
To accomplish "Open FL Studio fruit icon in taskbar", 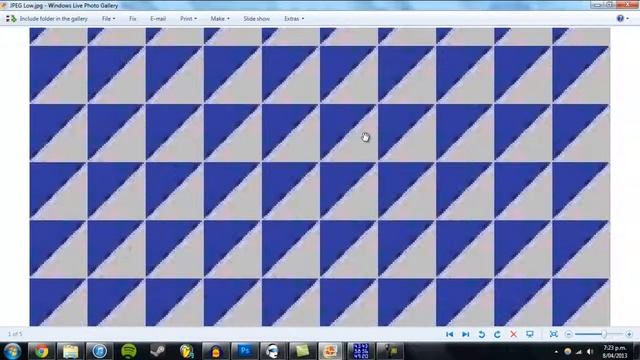I will (187, 351).
